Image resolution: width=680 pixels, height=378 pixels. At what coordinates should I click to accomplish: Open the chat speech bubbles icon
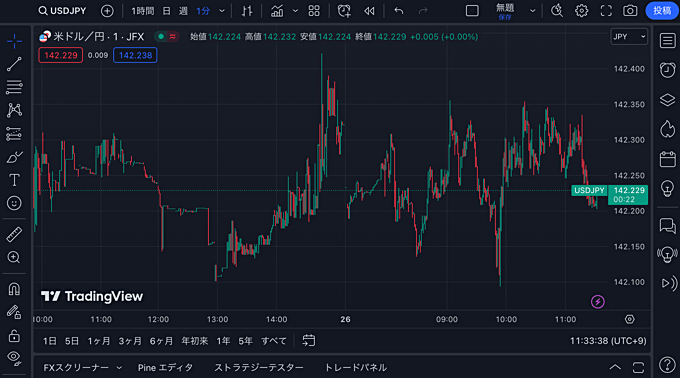667,226
